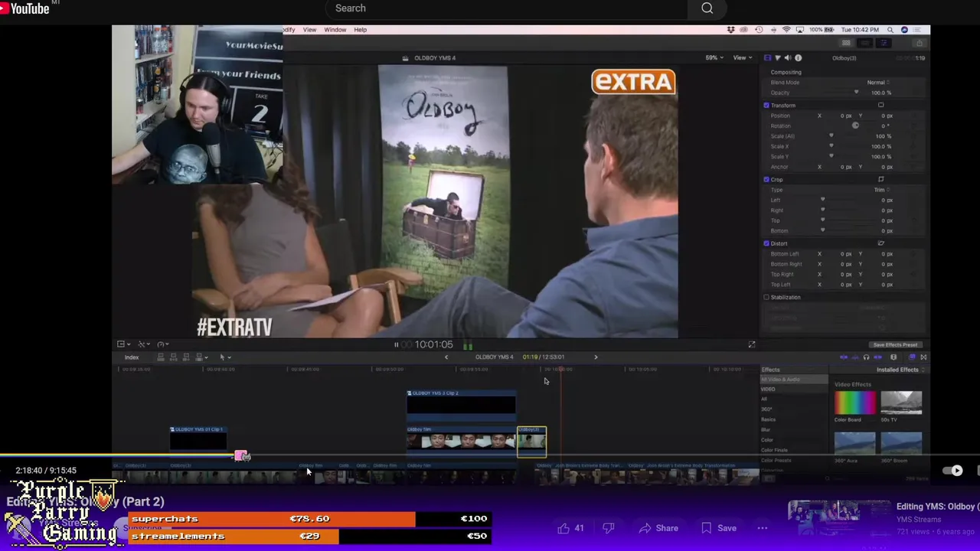Adjust the Opacity slider handle
Screen dimensions: 980x551
pos(856,93)
